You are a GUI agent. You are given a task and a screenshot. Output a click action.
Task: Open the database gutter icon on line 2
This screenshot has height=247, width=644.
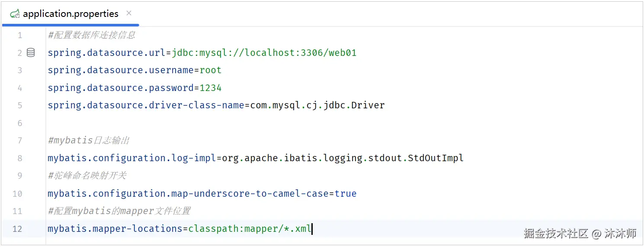click(x=31, y=53)
